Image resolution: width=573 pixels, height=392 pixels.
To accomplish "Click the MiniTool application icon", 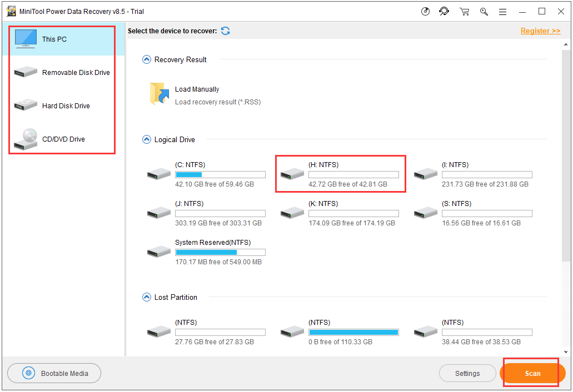I will click(12, 11).
